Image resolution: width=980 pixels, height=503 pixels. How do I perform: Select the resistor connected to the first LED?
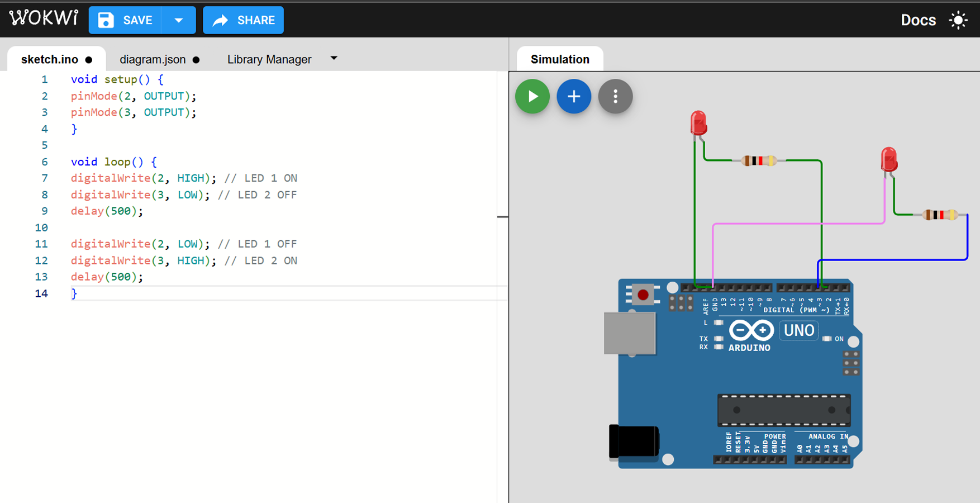coord(759,161)
